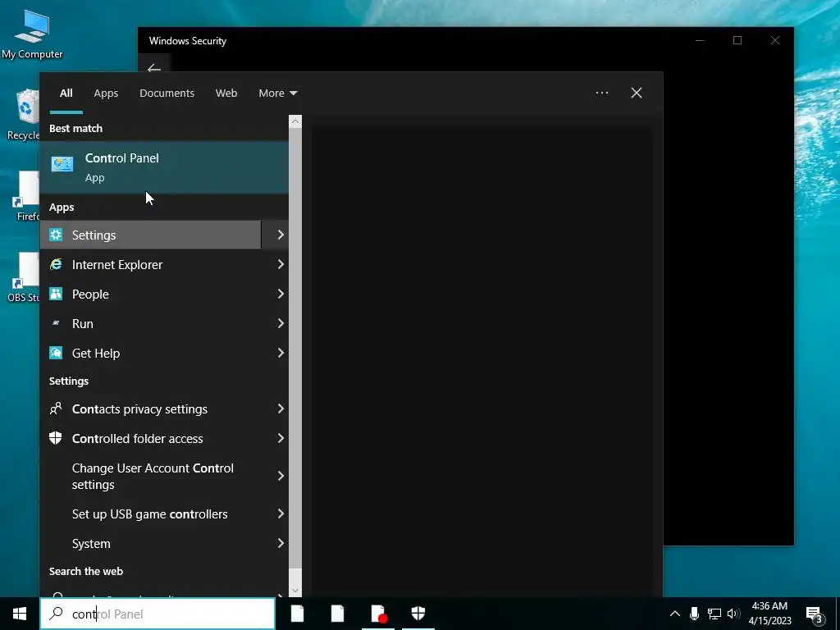
Task: Switch to the Web search tab
Action: click(x=226, y=93)
